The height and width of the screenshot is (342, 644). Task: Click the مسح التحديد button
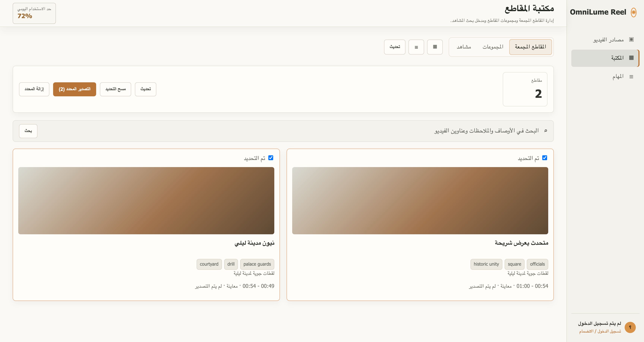point(116,89)
